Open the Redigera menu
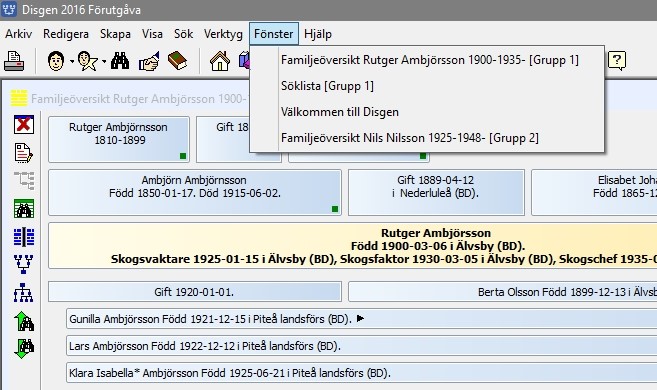This screenshot has height=390, width=657. 66,34
